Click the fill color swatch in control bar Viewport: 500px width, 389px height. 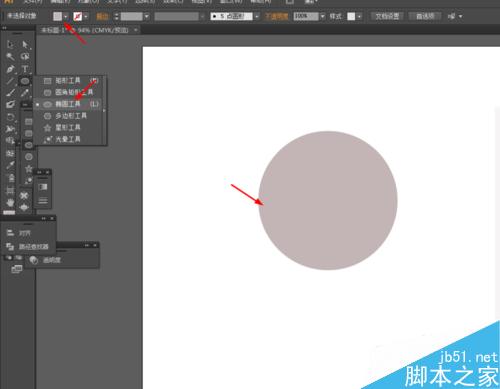click(58, 16)
